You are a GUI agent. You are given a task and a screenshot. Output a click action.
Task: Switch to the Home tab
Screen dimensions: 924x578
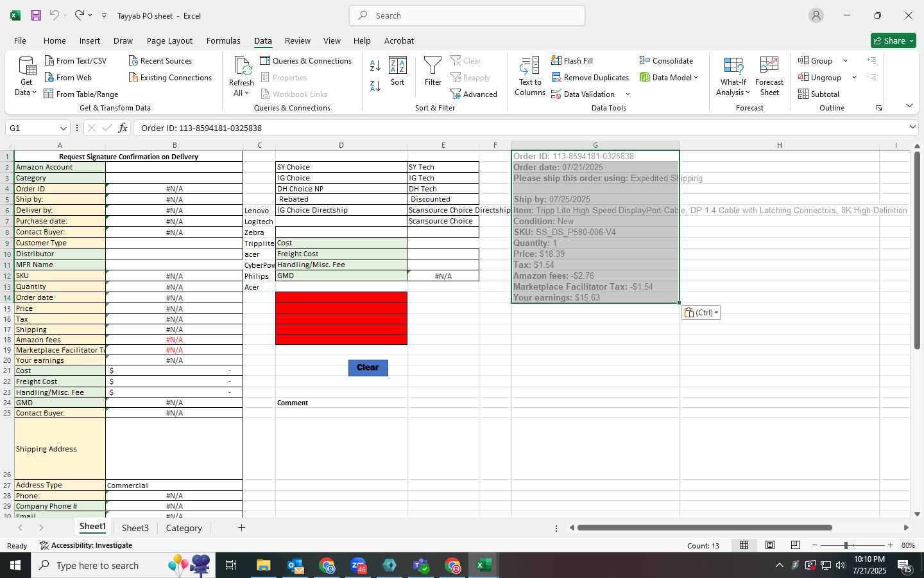pos(55,40)
